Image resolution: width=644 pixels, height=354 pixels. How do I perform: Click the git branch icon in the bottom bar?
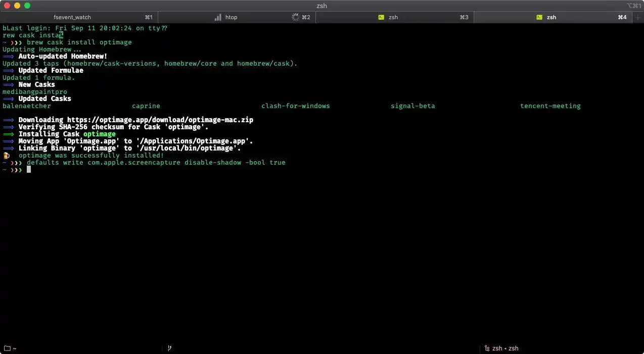[169, 348]
